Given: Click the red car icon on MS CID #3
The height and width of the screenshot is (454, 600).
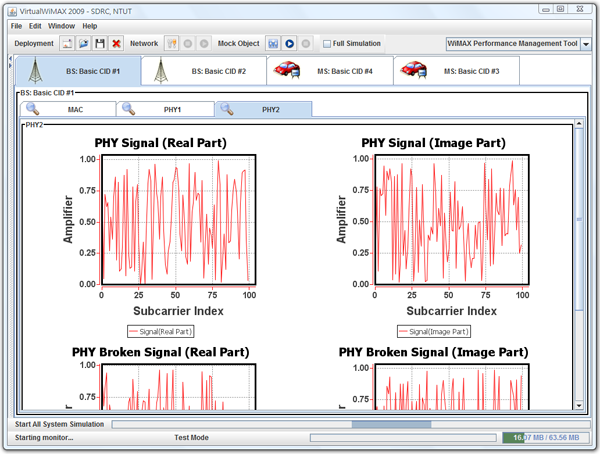Looking at the screenshot, I should coord(413,70).
